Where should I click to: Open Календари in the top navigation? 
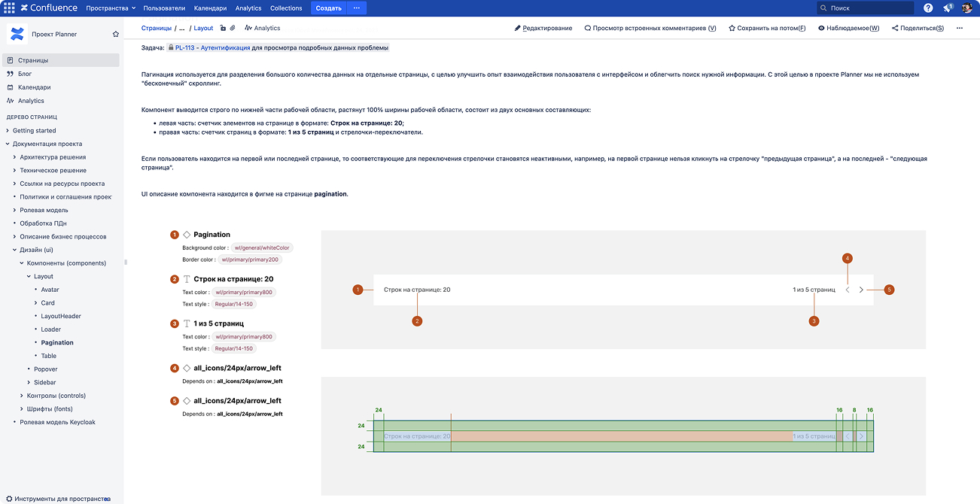coord(210,8)
